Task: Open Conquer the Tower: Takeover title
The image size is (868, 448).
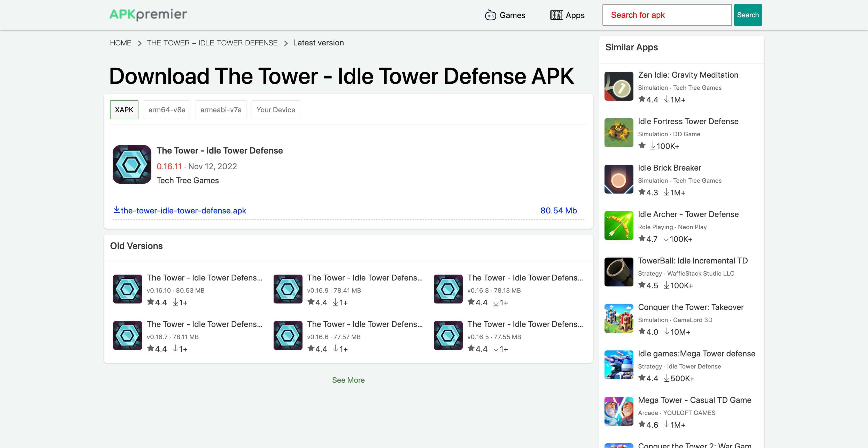Action: coord(691,307)
